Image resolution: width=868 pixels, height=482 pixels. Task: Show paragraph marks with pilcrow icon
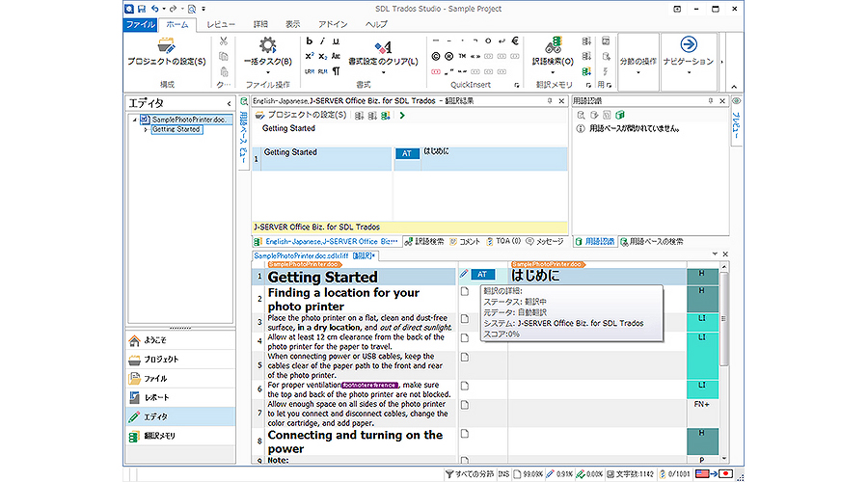pos(336,71)
